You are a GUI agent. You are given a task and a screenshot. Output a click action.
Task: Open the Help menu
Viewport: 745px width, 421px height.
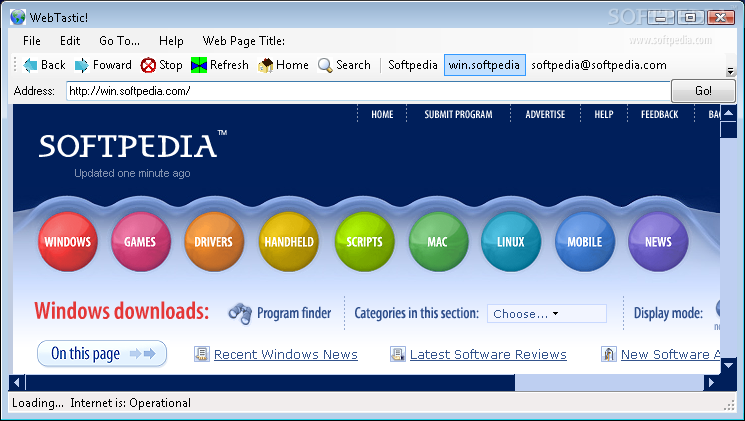tap(171, 41)
